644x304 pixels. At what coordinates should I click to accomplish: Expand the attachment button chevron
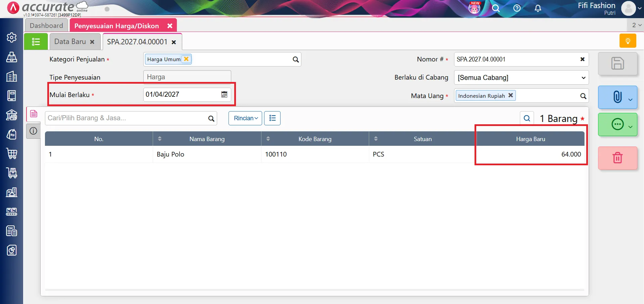[630, 99]
